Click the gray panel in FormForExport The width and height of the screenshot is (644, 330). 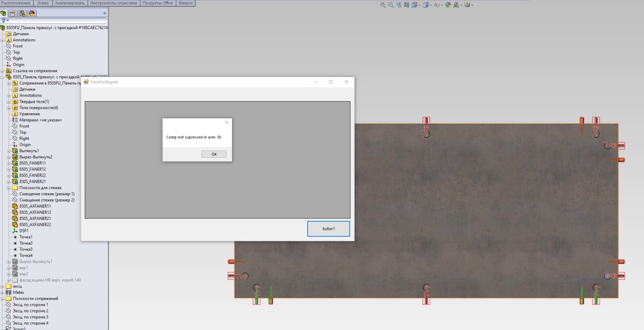point(217,160)
